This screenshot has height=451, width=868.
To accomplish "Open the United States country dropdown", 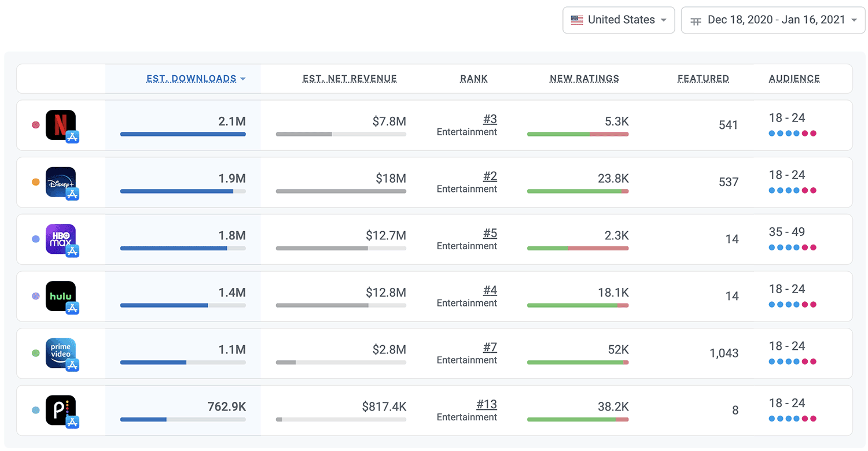I will pos(618,20).
